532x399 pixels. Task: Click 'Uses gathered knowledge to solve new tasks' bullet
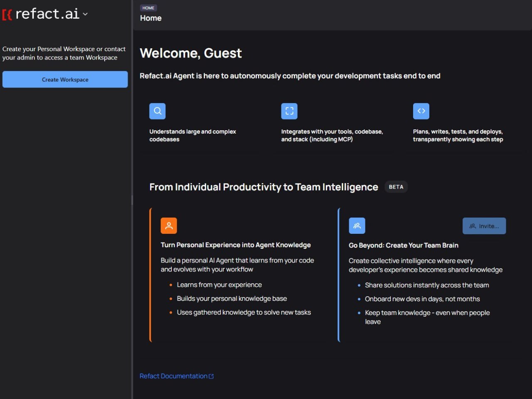point(244,312)
